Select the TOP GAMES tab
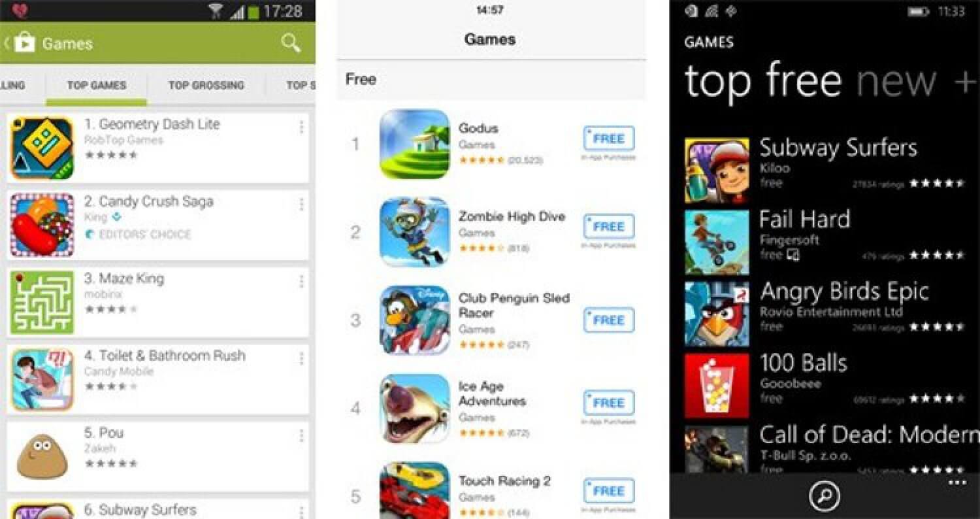The width and height of the screenshot is (980, 519). pos(97,85)
